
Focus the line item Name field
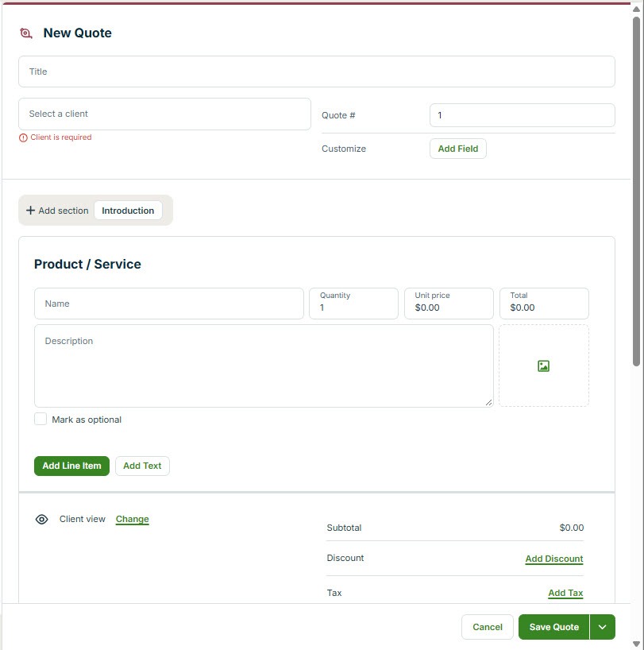click(169, 304)
